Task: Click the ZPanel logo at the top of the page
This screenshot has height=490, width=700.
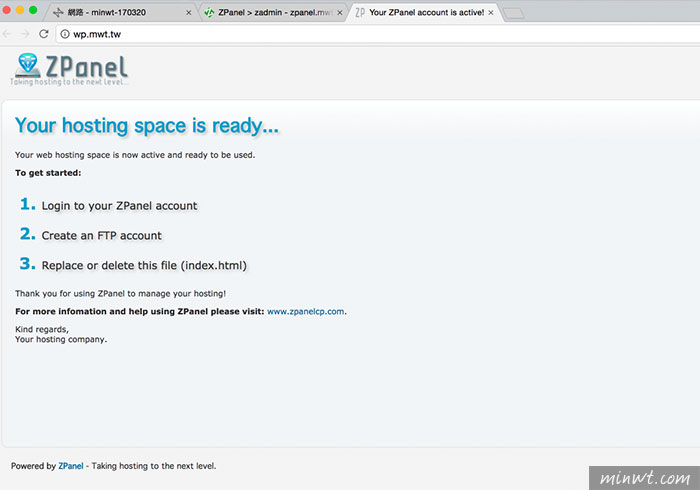Action: click(70, 69)
